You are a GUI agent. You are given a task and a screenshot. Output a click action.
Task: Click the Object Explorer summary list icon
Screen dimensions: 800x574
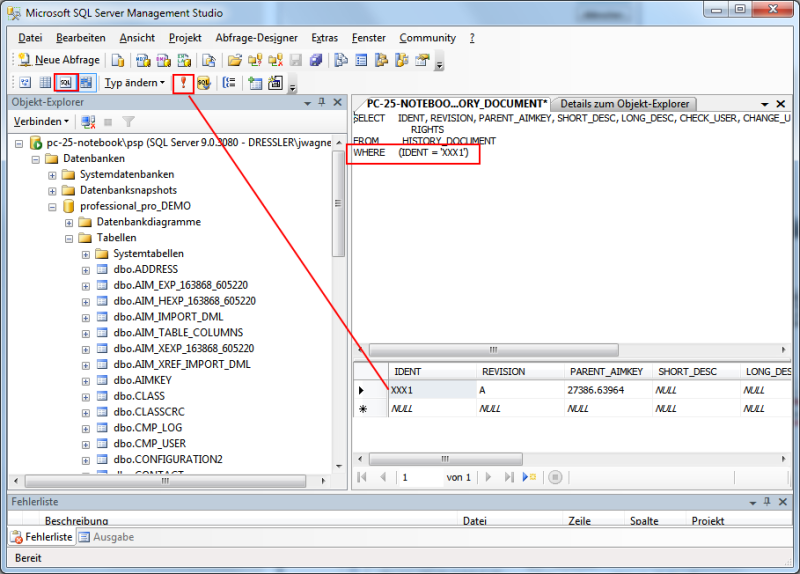click(x=361, y=60)
